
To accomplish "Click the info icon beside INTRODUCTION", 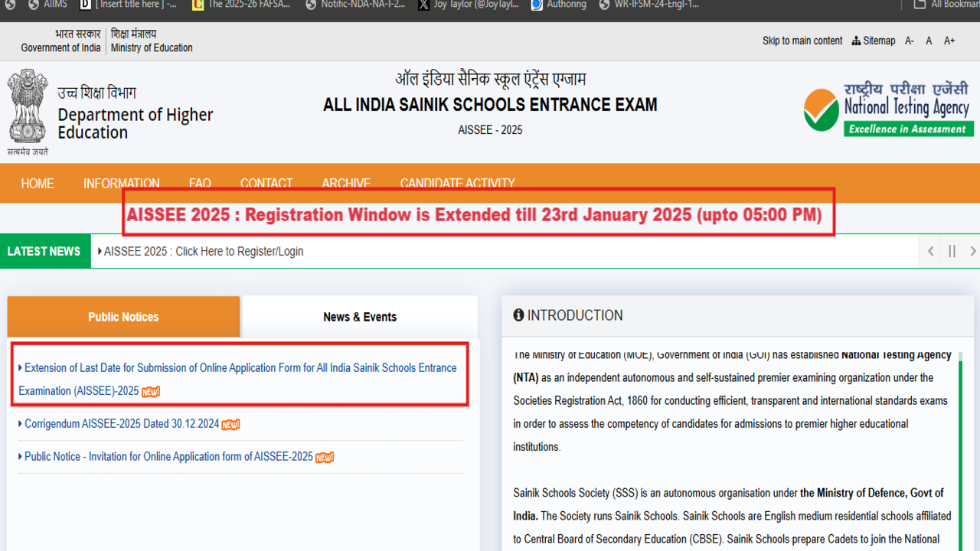I will [519, 315].
